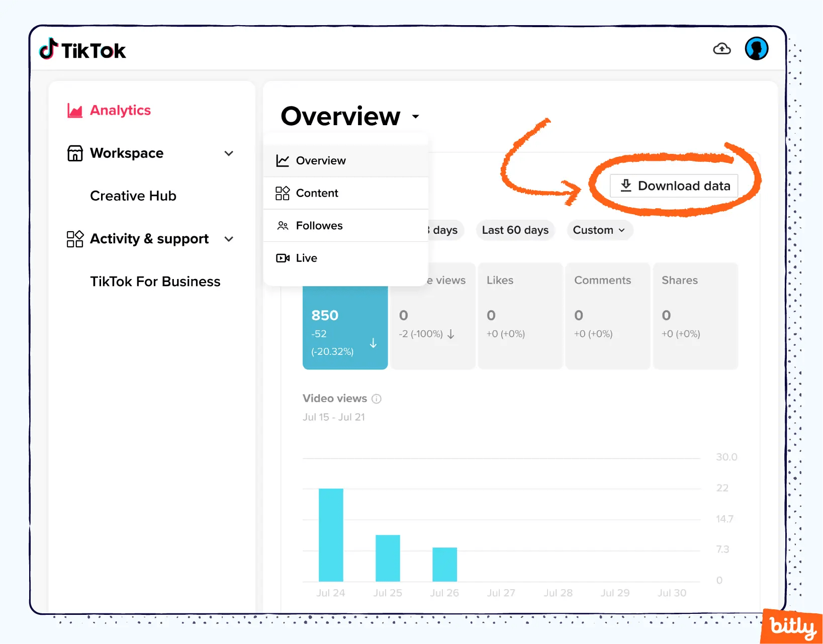Viewport: 823px width, 644px height.
Task: Open the Overview title dropdown
Action: (x=416, y=116)
